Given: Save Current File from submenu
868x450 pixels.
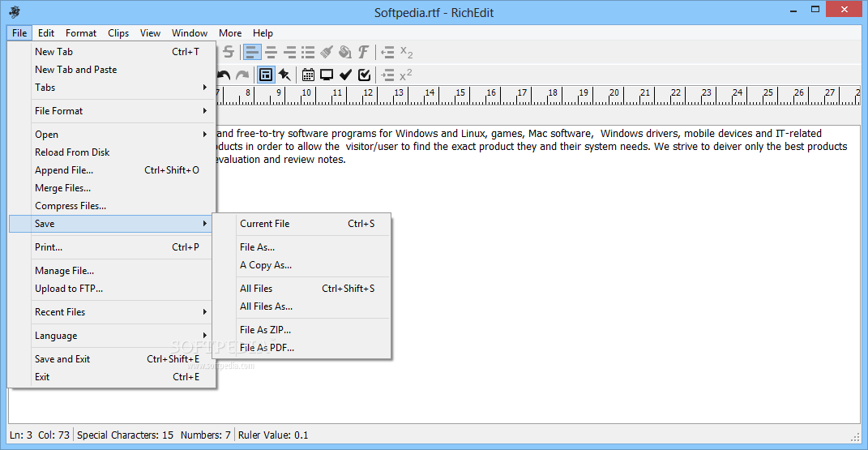Looking at the screenshot, I should [302, 224].
